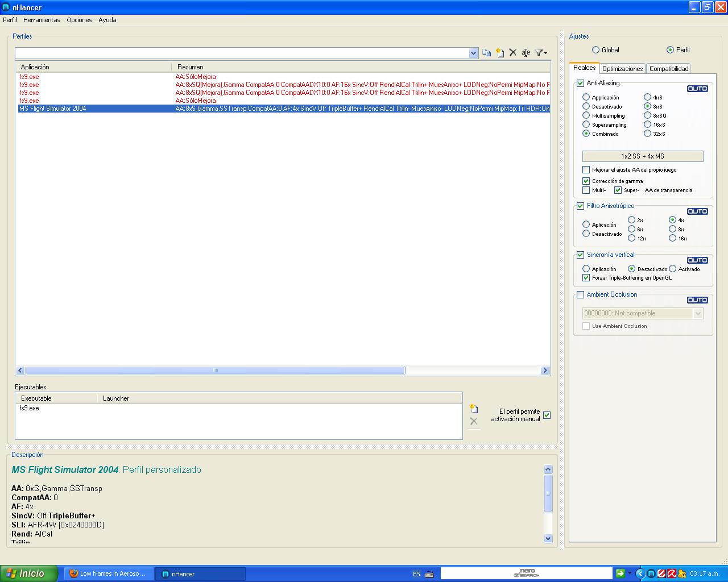Click the profile list horizontal scrollbar thumb
The width and height of the screenshot is (728, 582).
215,371
